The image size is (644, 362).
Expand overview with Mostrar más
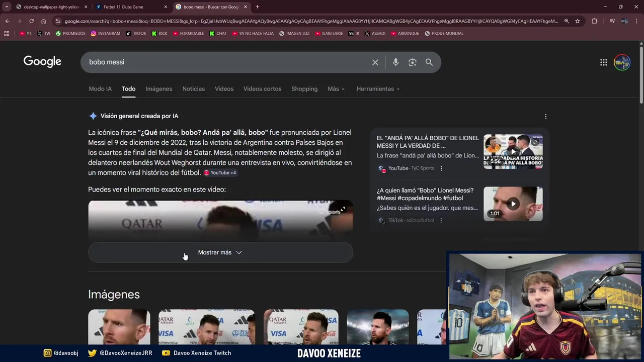220,252
